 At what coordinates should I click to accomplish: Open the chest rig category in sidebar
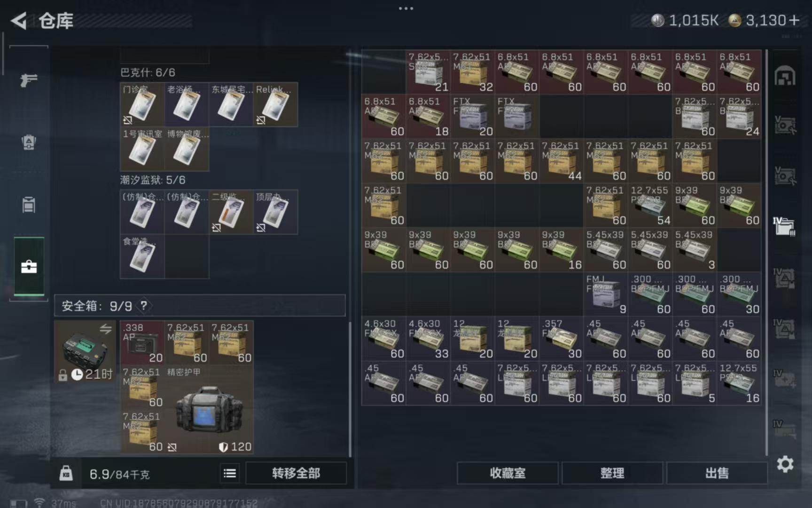click(29, 205)
